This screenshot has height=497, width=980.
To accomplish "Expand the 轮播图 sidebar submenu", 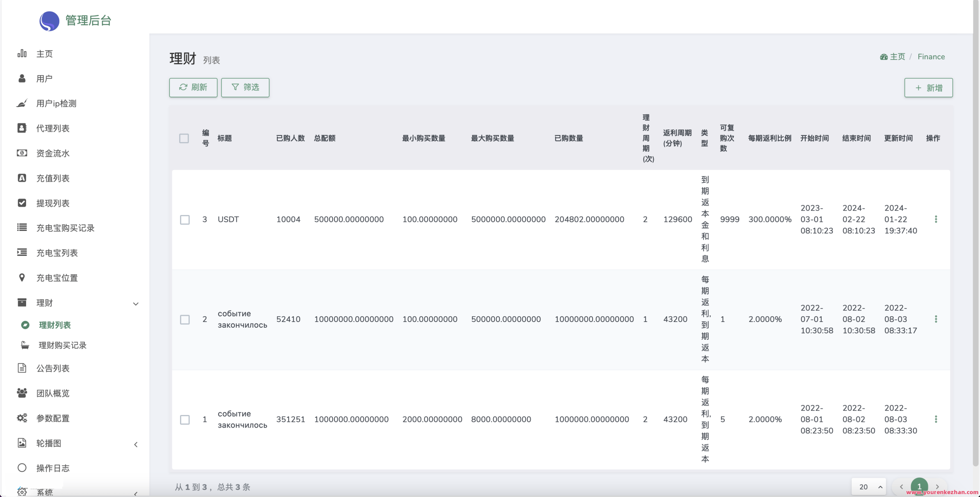I will (136, 444).
